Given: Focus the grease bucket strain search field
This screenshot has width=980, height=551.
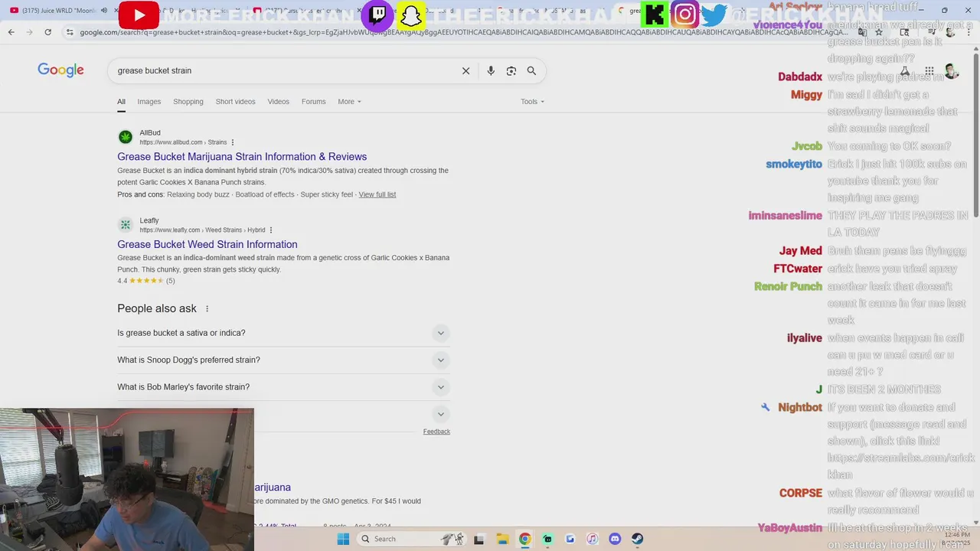Looking at the screenshot, I should coord(283,70).
